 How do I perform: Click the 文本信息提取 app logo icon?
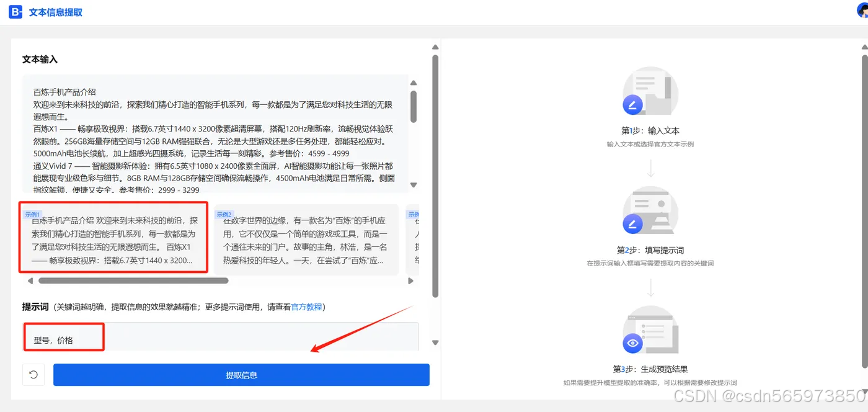coord(15,12)
